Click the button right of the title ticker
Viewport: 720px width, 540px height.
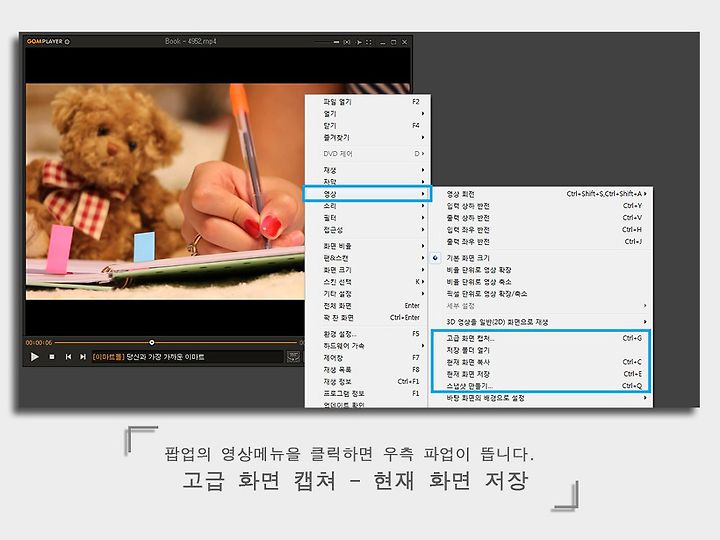[293, 357]
